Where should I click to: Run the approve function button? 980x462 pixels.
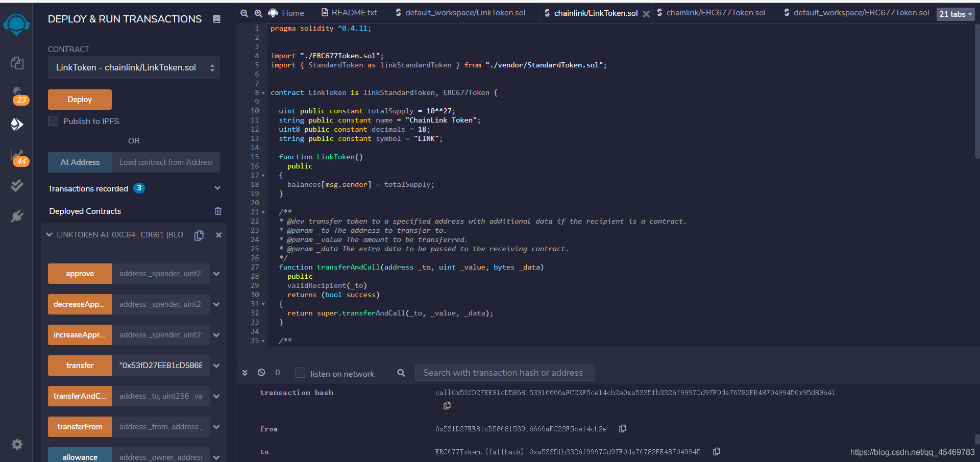pos(80,274)
